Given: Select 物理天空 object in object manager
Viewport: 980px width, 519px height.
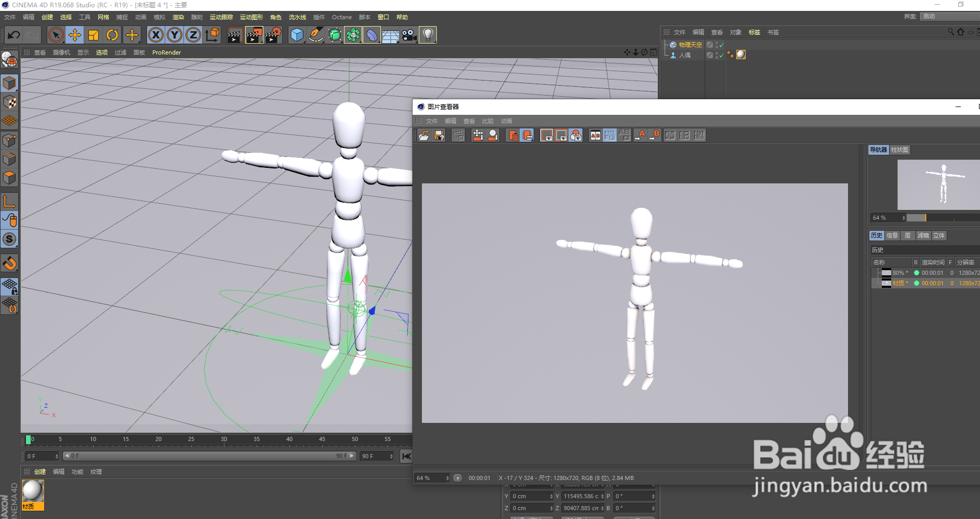Looking at the screenshot, I should tap(691, 45).
